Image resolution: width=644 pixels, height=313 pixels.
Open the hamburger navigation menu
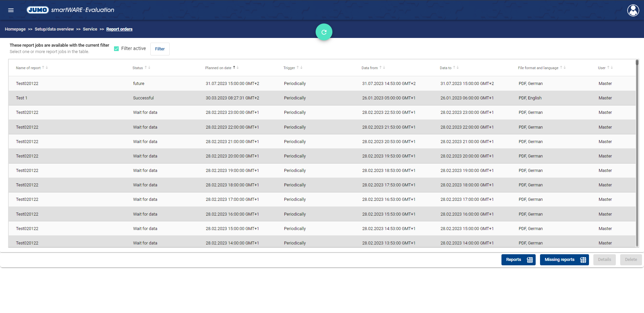(11, 10)
